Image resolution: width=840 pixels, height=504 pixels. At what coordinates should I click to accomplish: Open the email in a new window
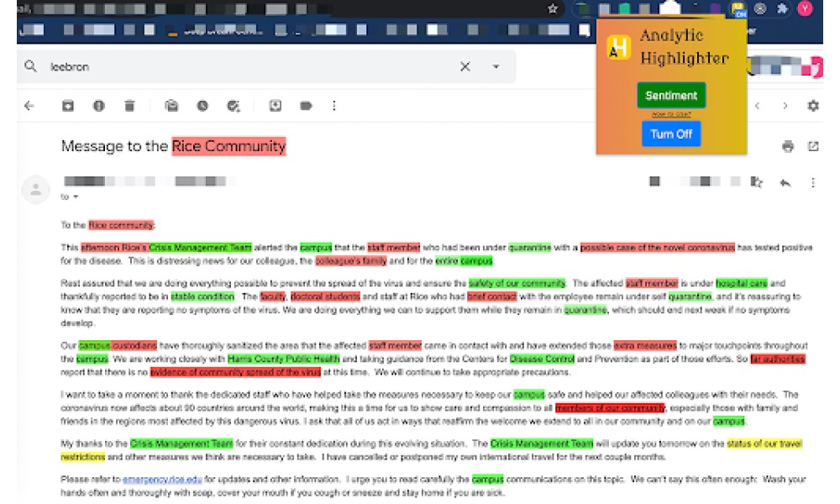pyautogui.click(x=813, y=146)
